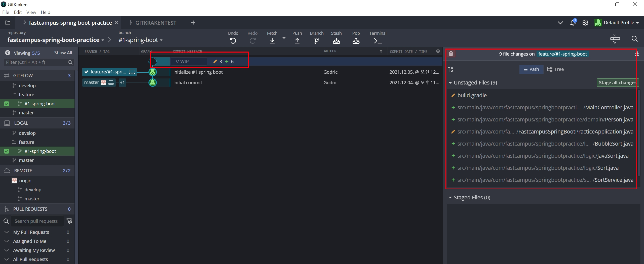Open the File menu
This screenshot has height=264, width=644.
point(6,12)
